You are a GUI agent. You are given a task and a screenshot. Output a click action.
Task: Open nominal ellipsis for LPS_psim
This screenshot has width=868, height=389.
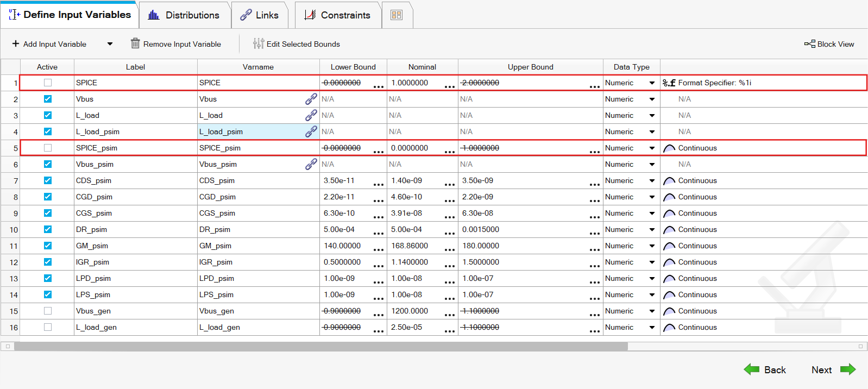pos(450,299)
